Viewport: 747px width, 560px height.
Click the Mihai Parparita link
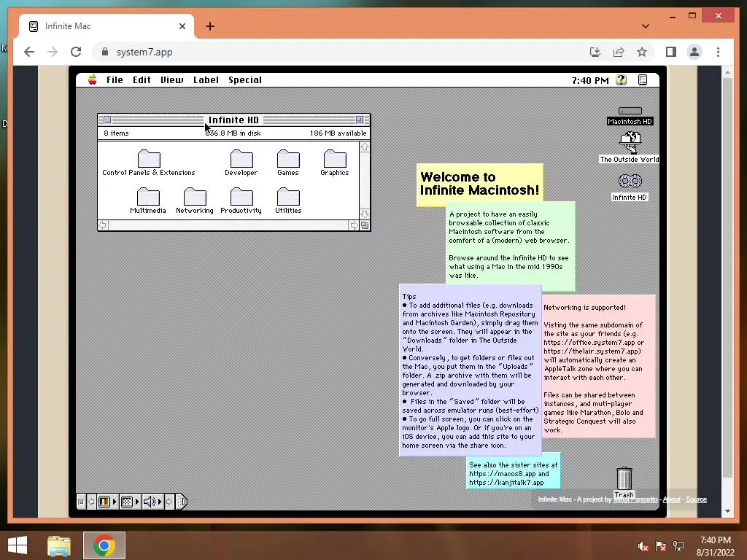tap(635, 499)
